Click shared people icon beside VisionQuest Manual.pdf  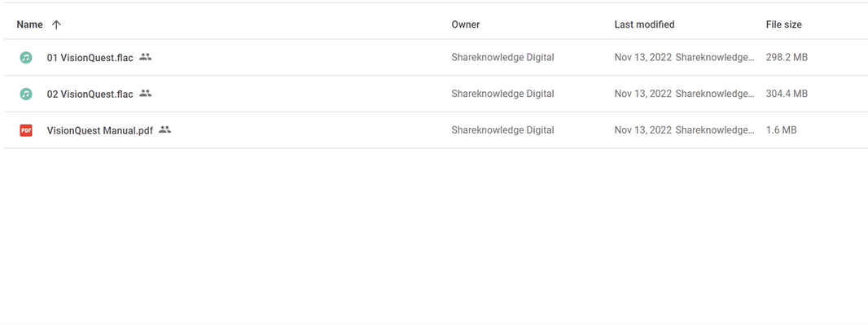point(165,130)
